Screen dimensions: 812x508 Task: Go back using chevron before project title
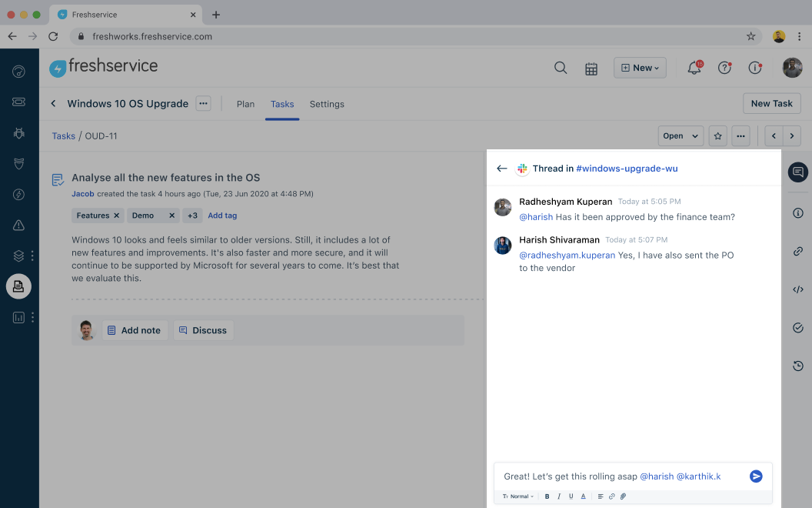pos(53,104)
